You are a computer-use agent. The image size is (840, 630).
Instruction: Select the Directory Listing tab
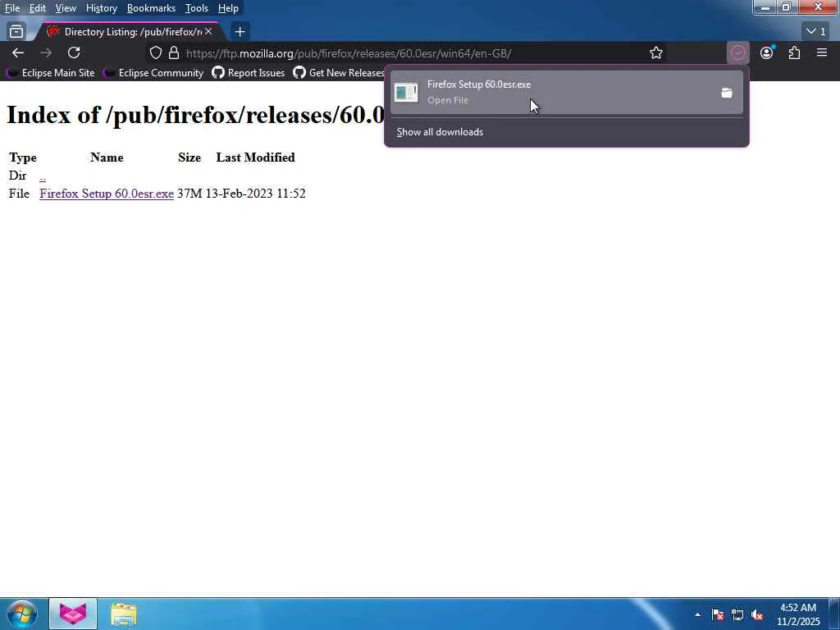127,32
